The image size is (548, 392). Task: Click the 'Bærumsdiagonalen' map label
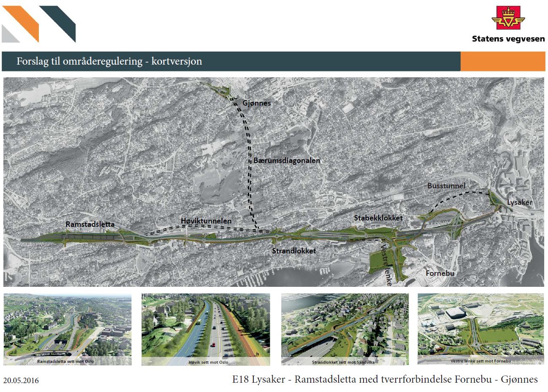[x=287, y=161]
